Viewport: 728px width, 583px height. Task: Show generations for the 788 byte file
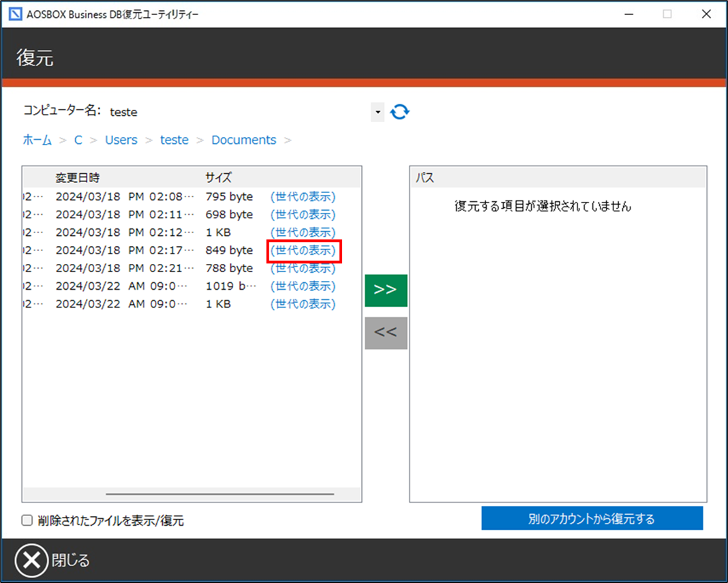pos(303,268)
